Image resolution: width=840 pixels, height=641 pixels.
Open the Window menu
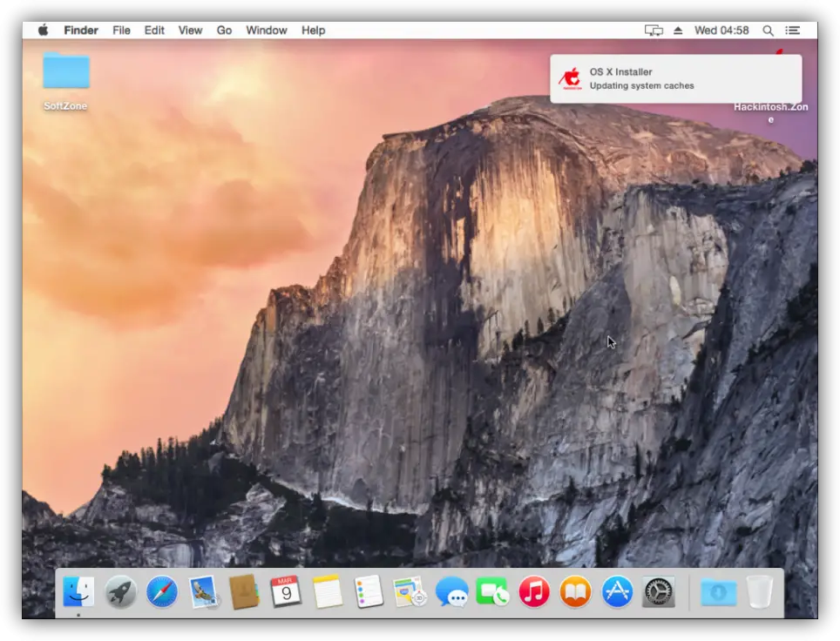[x=267, y=30]
